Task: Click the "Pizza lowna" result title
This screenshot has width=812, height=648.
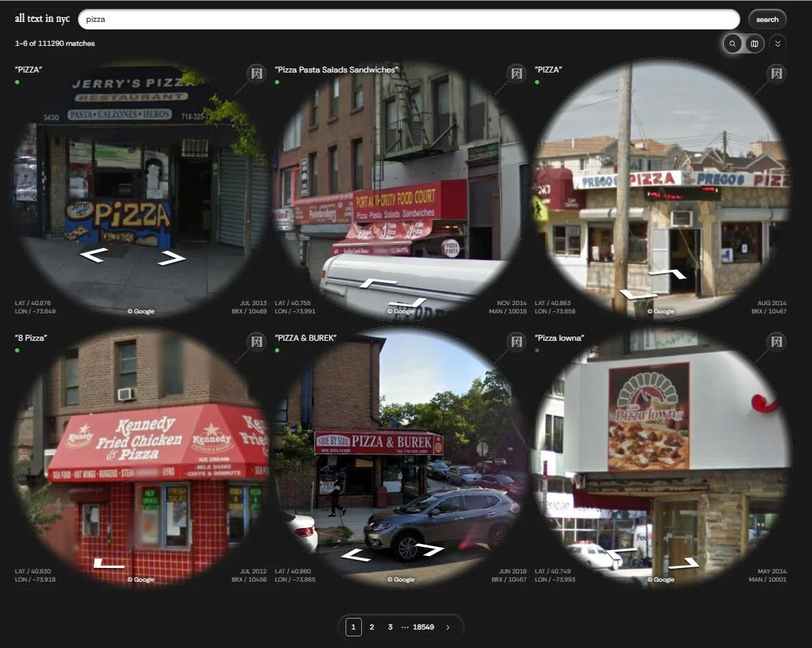Action: (560, 338)
